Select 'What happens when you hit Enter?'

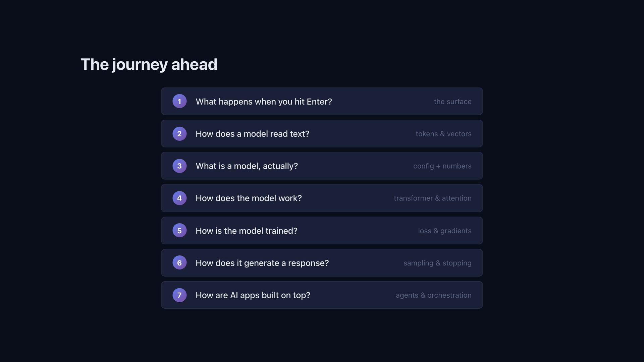click(264, 102)
